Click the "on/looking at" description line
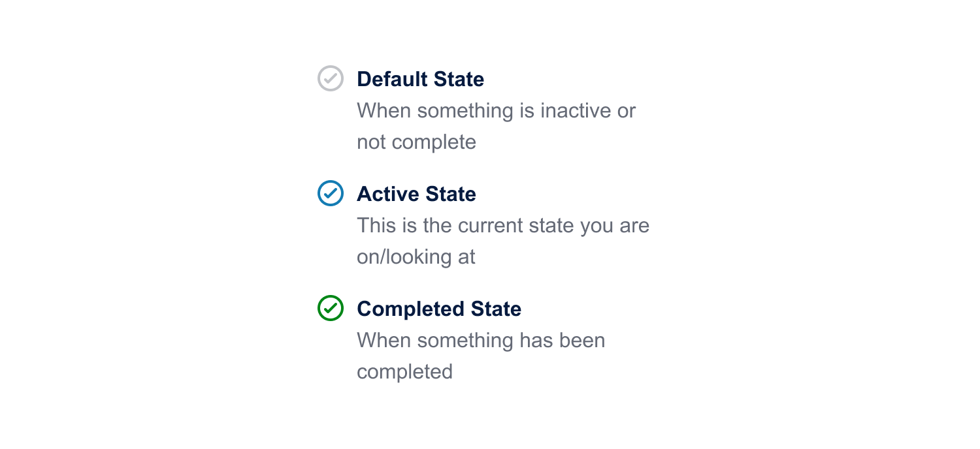 (416, 256)
